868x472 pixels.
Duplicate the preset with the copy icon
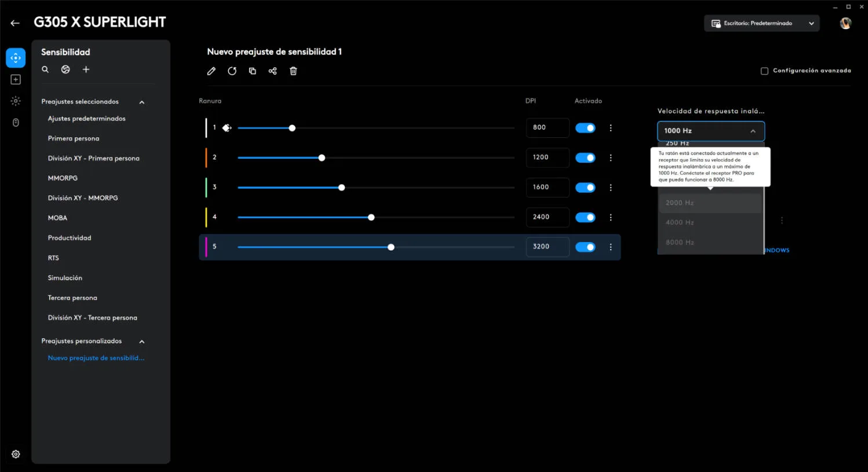[x=252, y=71]
